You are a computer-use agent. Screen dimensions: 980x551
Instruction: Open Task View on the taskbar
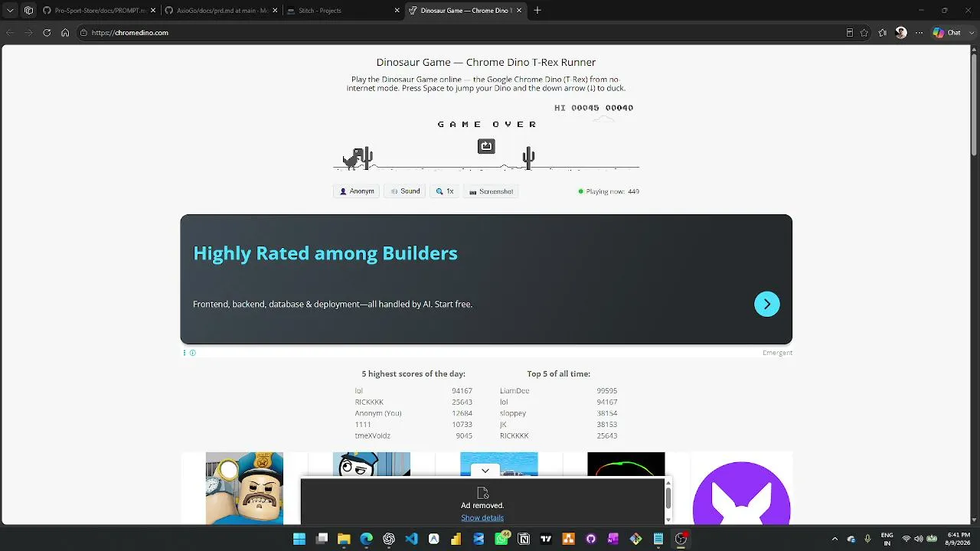[322, 539]
